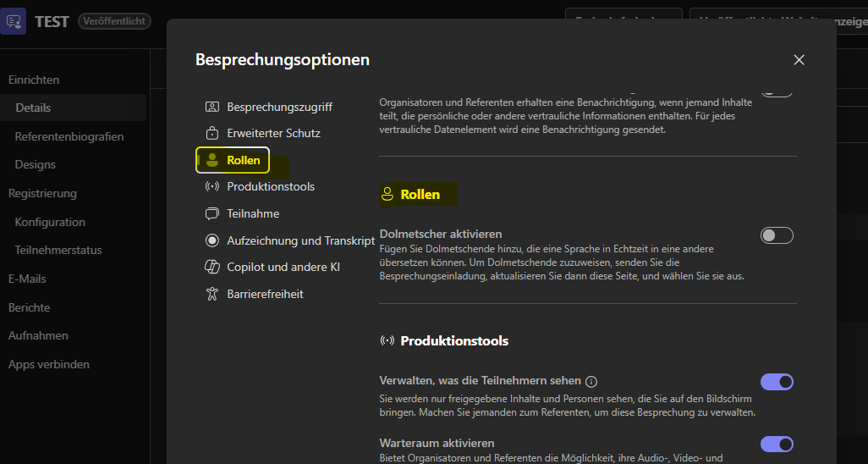Viewport: 868px width, 464px height.
Task: Open Apps verbinden in left sidebar
Action: (49, 364)
